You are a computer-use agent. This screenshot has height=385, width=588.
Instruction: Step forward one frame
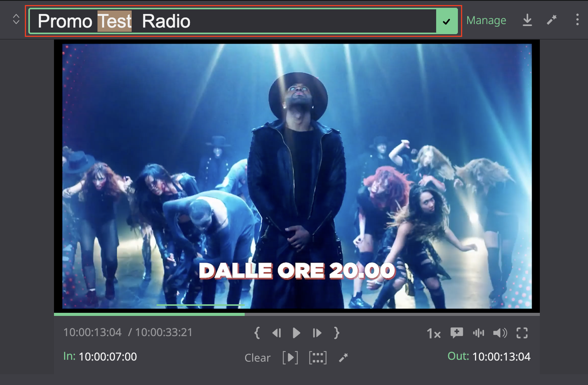(317, 333)
